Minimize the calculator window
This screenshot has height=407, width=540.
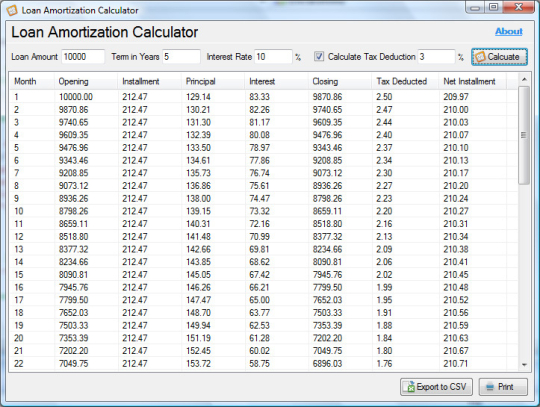pos(475,7)
